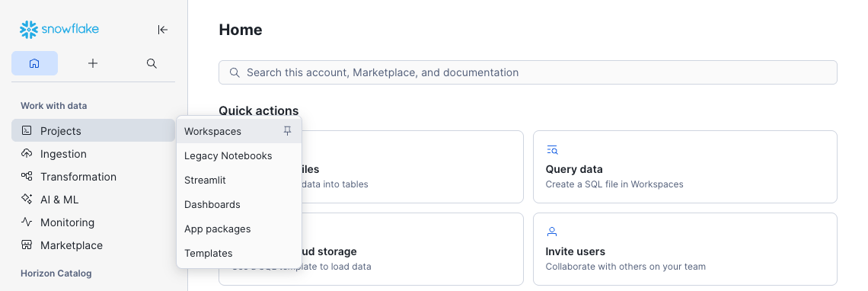
Task: Open the sidebar search magnifier icon
Action: click(x=152, y=63)
